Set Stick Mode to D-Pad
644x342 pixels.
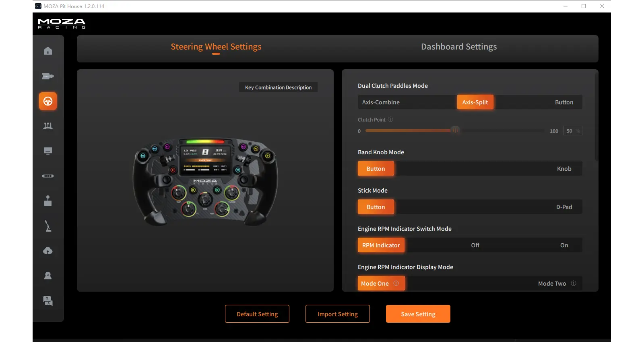click(x=564, y=207)
